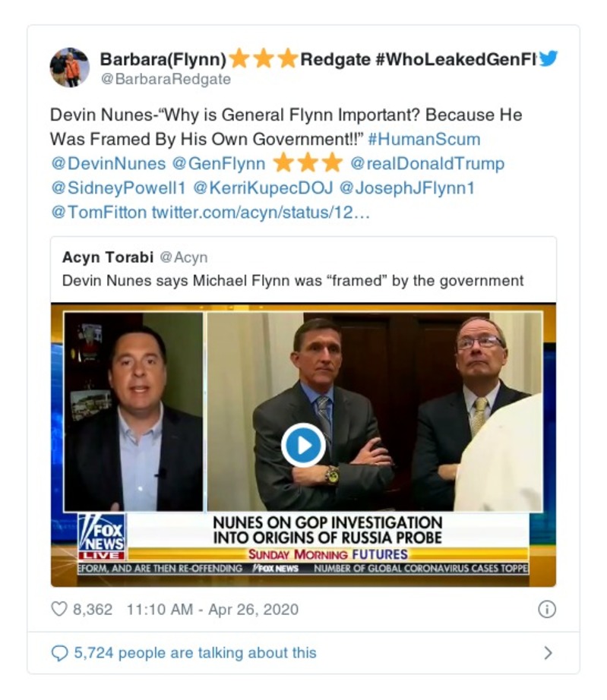Screen dimensions: 607x700
Task: Click Barbara Redgate's profile avatar
Action: (69, 67)
